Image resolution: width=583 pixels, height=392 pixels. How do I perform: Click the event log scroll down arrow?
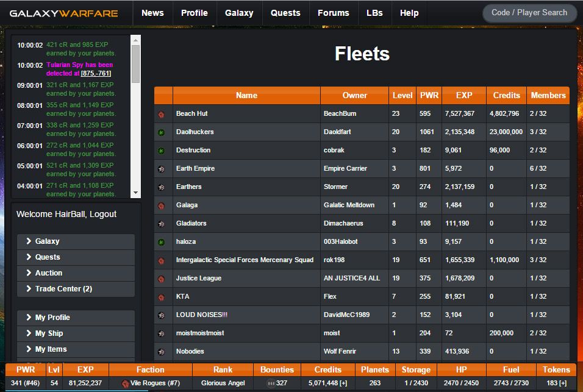pos(135,193)
